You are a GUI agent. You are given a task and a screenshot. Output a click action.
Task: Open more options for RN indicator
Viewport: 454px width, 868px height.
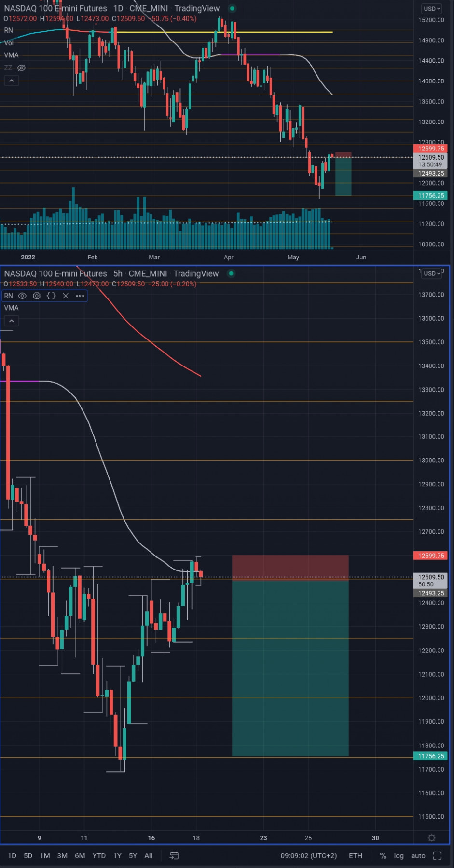80,296
